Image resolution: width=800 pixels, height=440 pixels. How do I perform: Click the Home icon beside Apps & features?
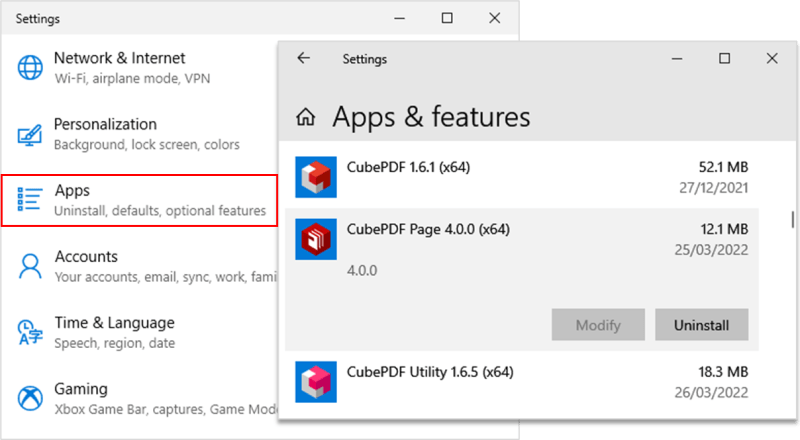[x=306, y=117]
